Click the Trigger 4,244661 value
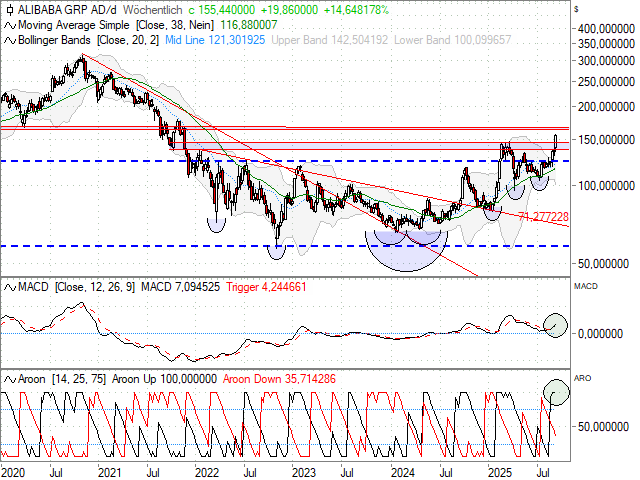This screenshot has height=480, width=640. tap(267, 287)
